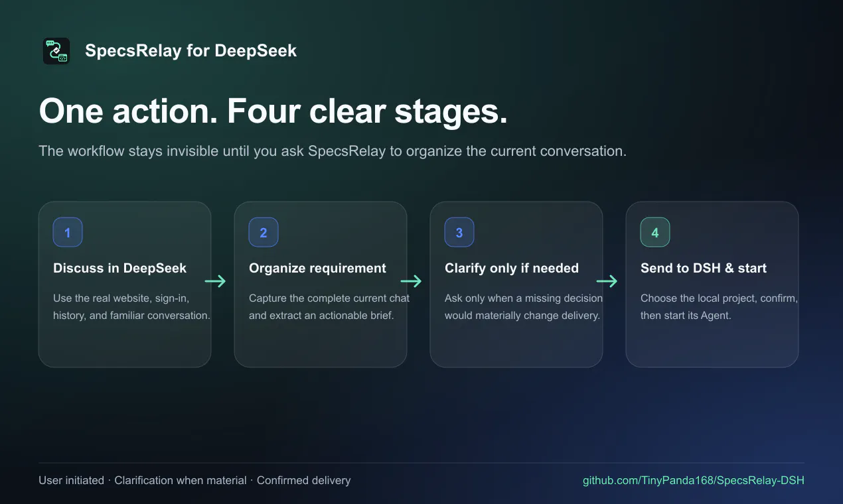Open the github.com/TinyPanda168/SpecsRelay-DSH link
Screen dimensions: 843x504
[x=694, y=480]
